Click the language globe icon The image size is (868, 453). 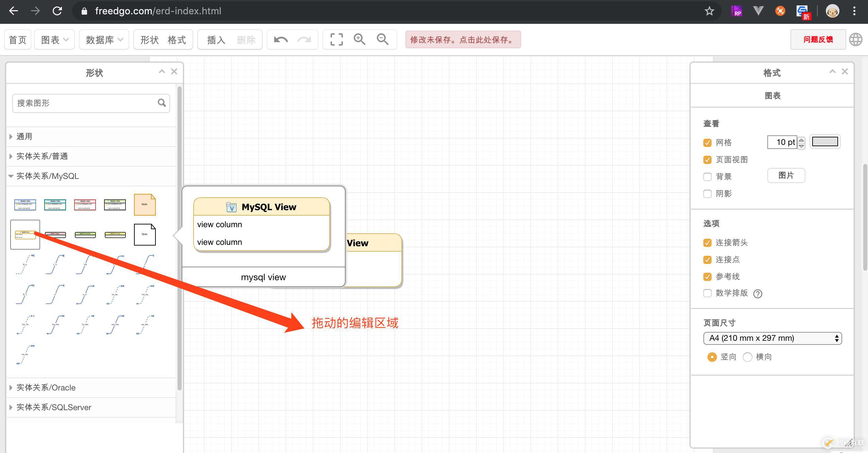[x=855, y=40]
